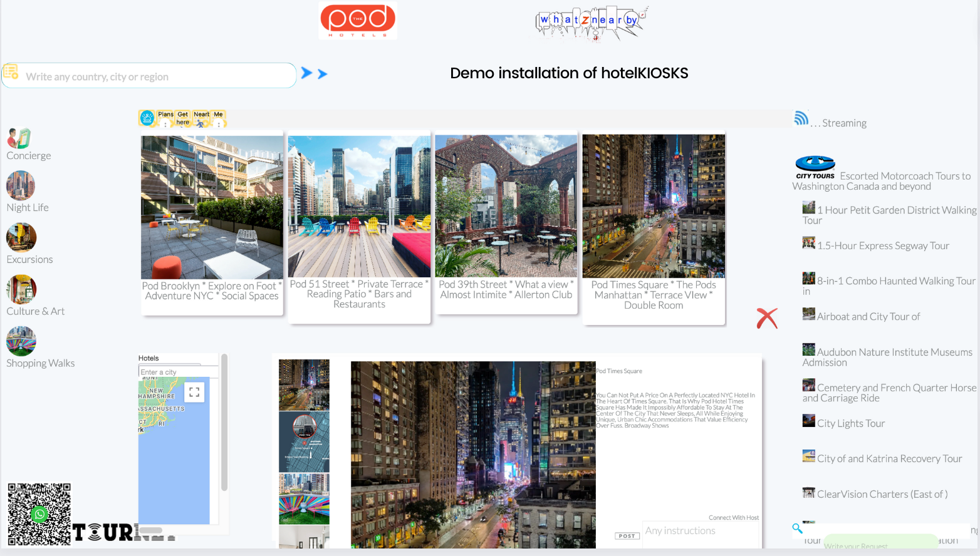Click the country, city or region search field
Viewport: 980px width, 556px height.
(x=157, y=76)
